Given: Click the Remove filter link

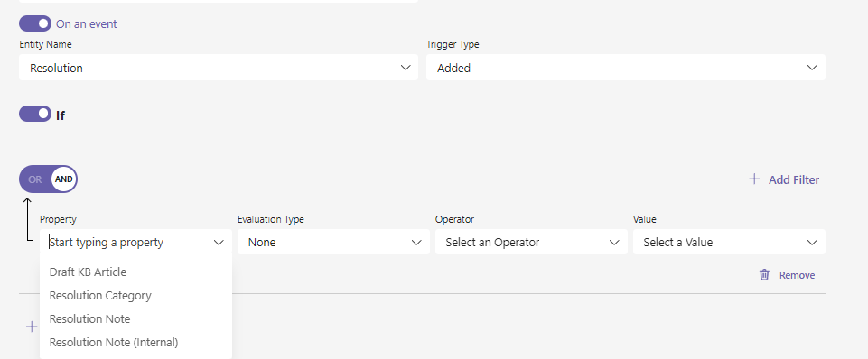Looking at the screenshot, I should pos(797,275).
